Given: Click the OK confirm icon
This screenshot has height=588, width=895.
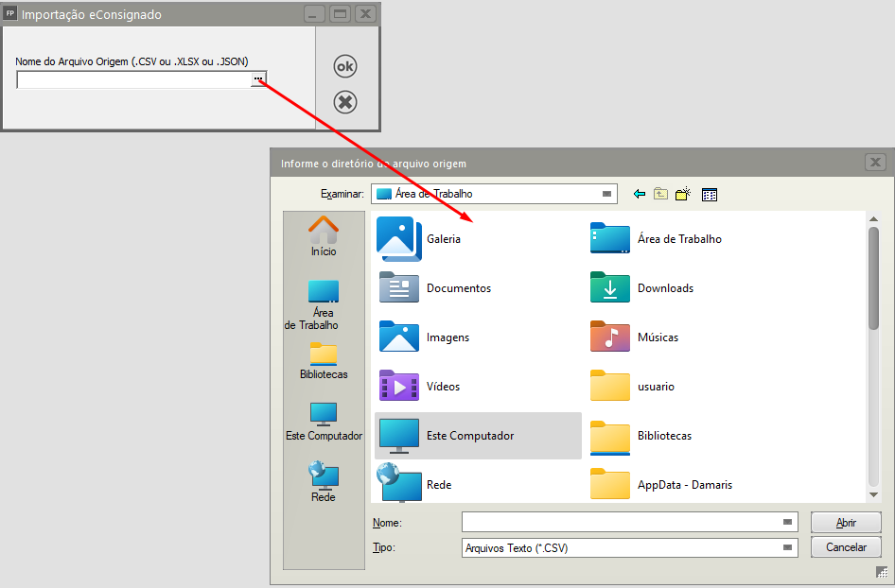Looking at the screenshot, I should pos(345,66).
